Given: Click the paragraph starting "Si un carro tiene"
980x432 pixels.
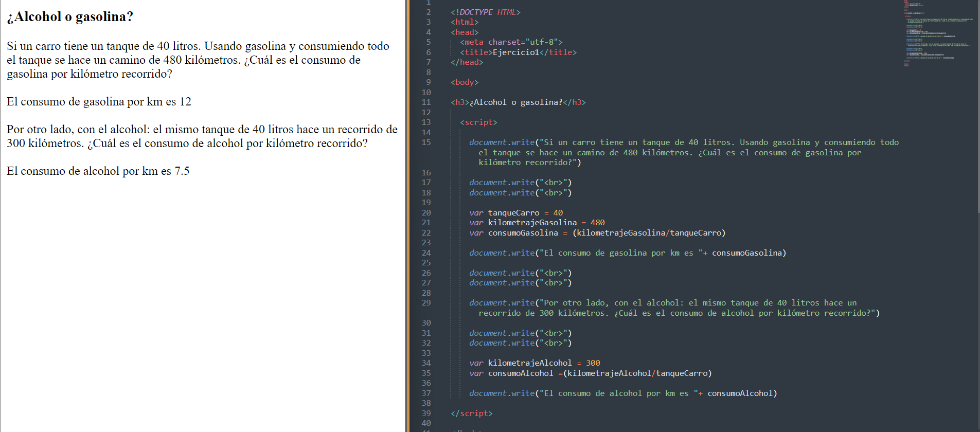Looking at the screenshot, I should tap(198, 60).
